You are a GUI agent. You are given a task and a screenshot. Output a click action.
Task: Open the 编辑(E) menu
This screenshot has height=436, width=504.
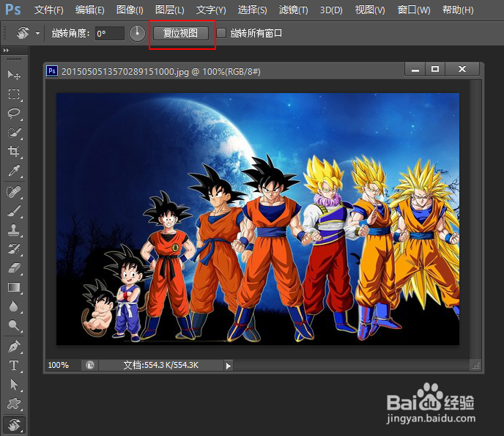[x=89, y=10]
